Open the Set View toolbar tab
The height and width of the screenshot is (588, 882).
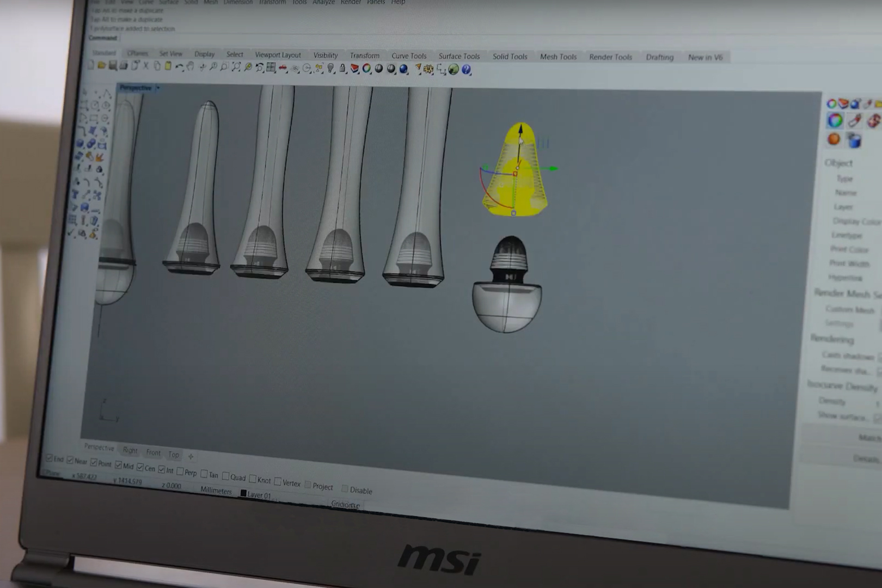(x=170, y=53)
